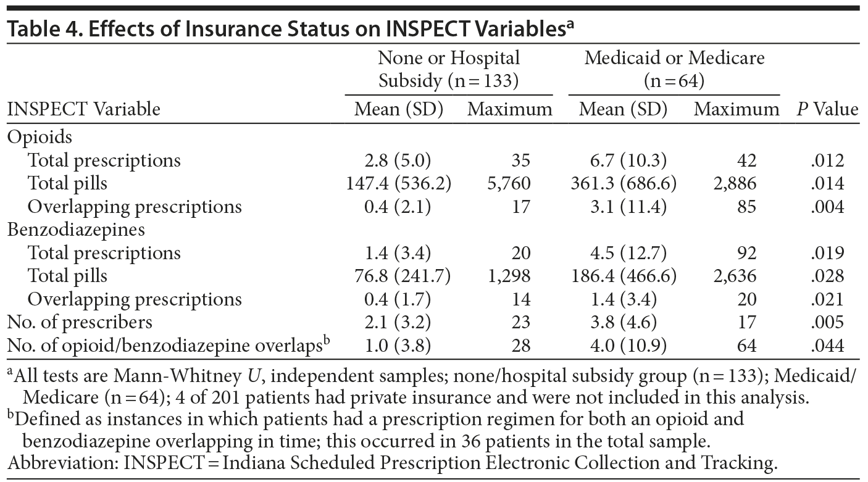Click the mean value 361.3 (686.6)
Screen dimensions: 868x482
[x=624, y=183]
